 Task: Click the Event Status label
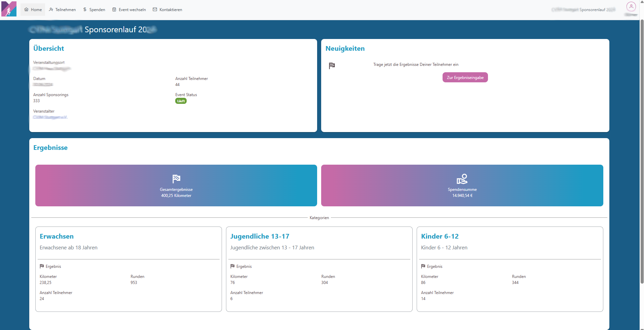click(x=186, y=95)
